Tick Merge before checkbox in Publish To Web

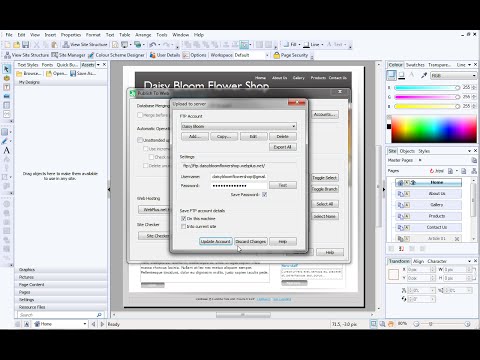[140, 115]
